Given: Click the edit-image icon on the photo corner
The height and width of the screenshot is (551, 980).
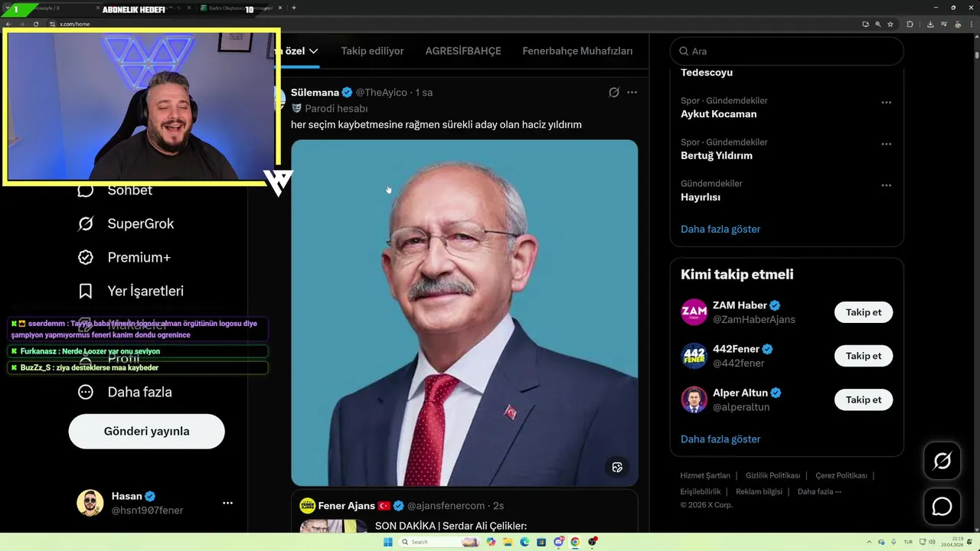Looking at the screenshot, I should (x=617, y=467).
